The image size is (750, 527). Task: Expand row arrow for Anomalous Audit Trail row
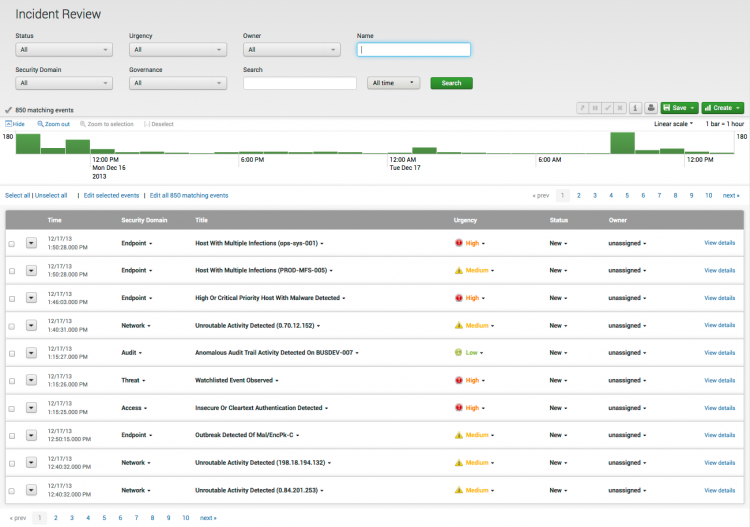pyautogui.click(x=31, y=353)
